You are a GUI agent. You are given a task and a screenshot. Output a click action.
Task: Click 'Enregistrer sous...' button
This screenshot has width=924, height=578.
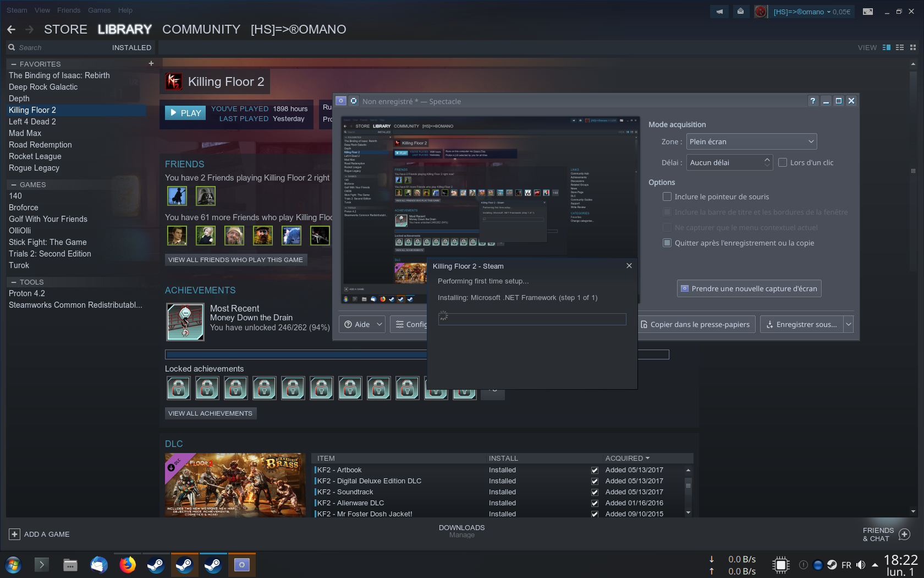pyautogui.click(x=802, y=324)
